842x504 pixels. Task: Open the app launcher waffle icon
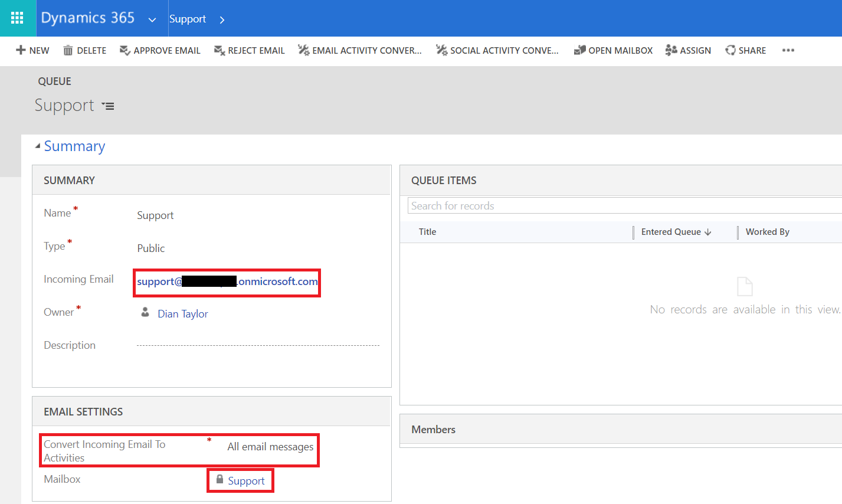tap(17, 18)
